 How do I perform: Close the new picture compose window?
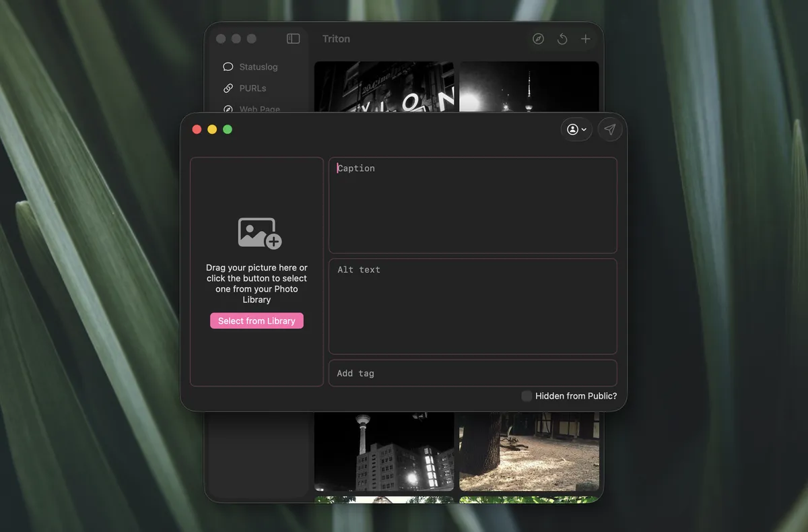tap(197, 129)
